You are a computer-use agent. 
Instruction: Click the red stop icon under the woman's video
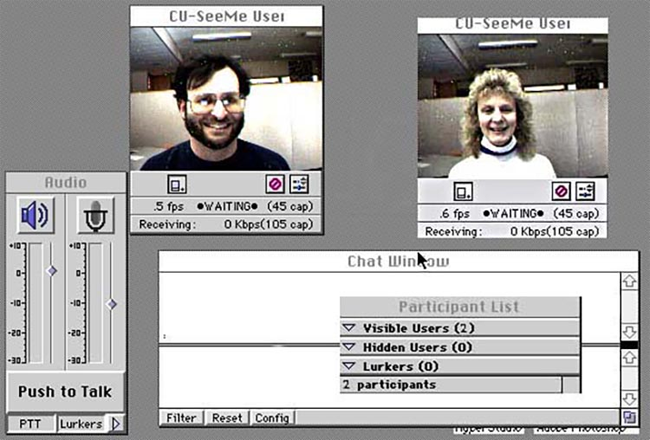(x=561, y=191)
